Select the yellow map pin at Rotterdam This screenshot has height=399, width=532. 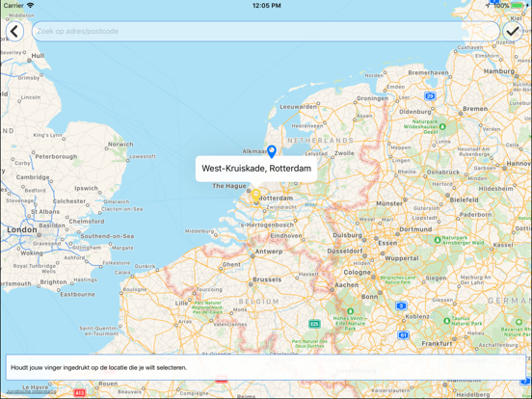tap(255, 196)
